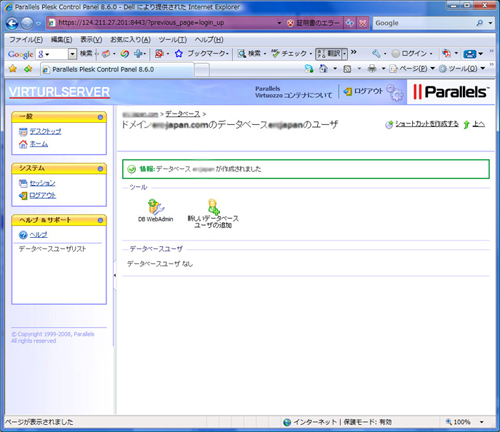Open the Favorites menu

pos(130,40)
